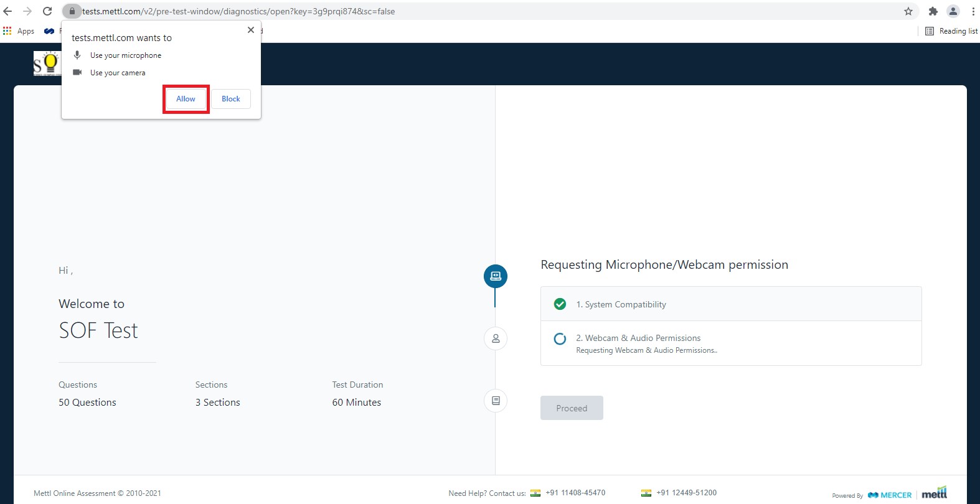Click the browser back arrow

point(8,11)
